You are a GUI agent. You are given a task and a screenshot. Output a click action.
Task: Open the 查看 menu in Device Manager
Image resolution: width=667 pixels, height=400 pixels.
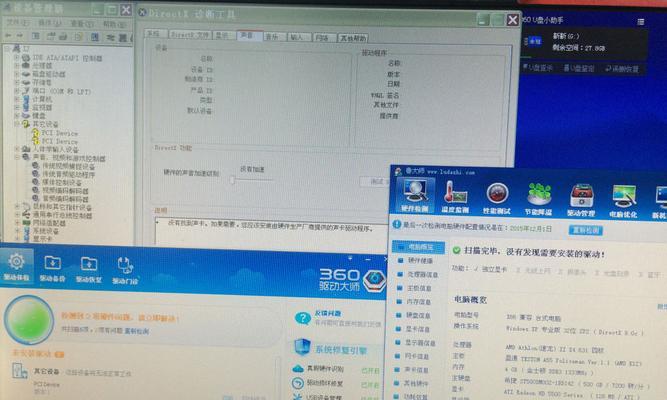pyautogui.click(x=82, y=24)
